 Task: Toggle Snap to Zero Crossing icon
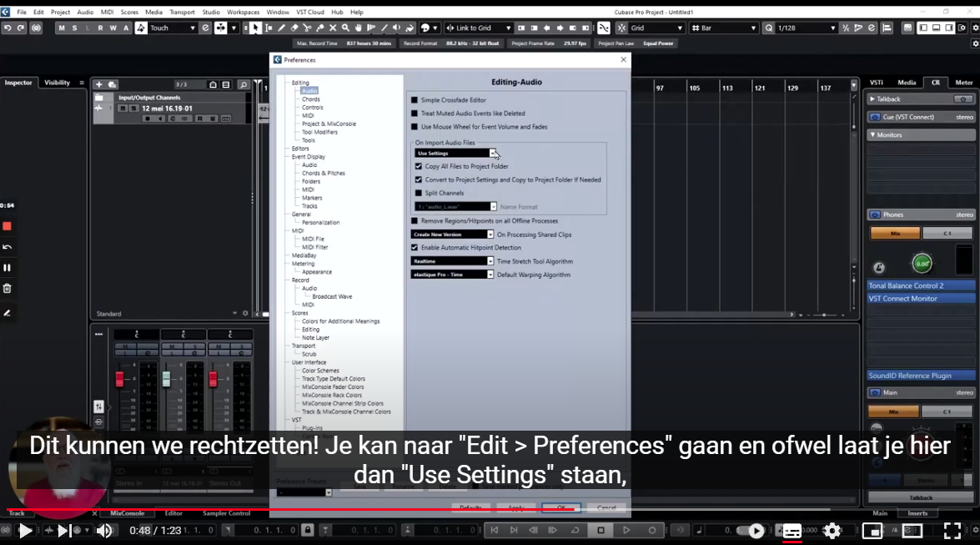point(603,28)
